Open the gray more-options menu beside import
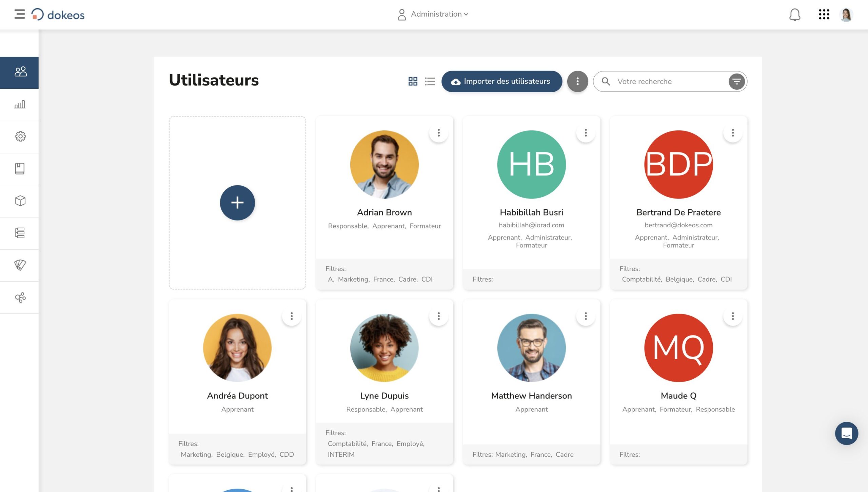The height and width of the screenshot is (492, 868). (577, 81)
